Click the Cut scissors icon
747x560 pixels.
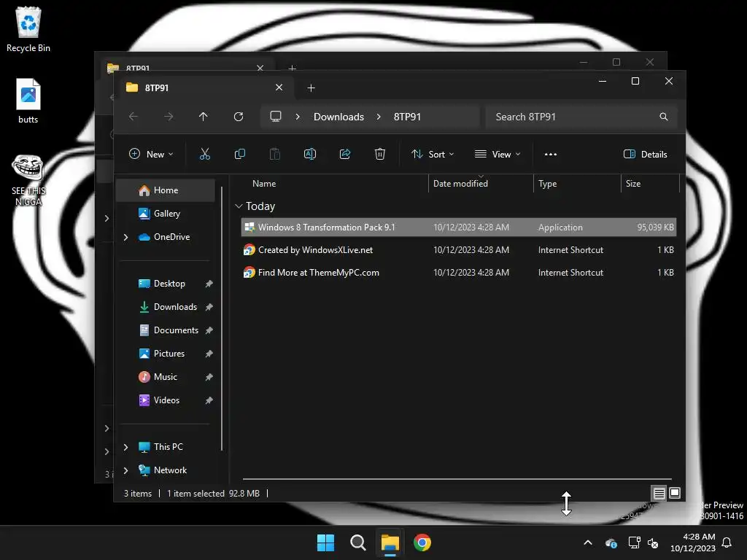tap(205, 155)
